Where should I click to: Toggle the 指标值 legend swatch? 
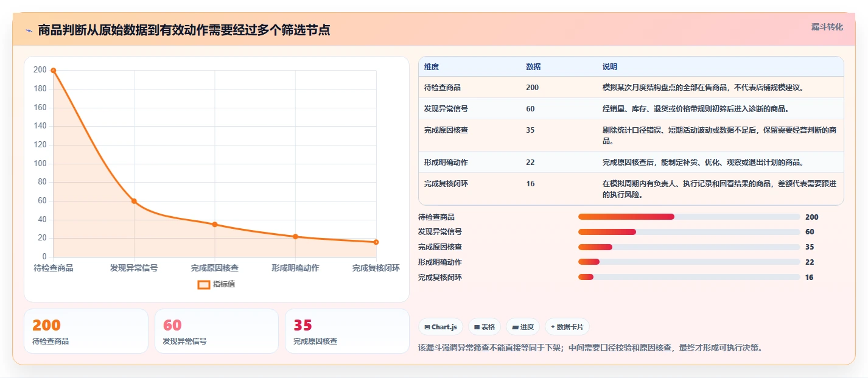click(204, 284)
